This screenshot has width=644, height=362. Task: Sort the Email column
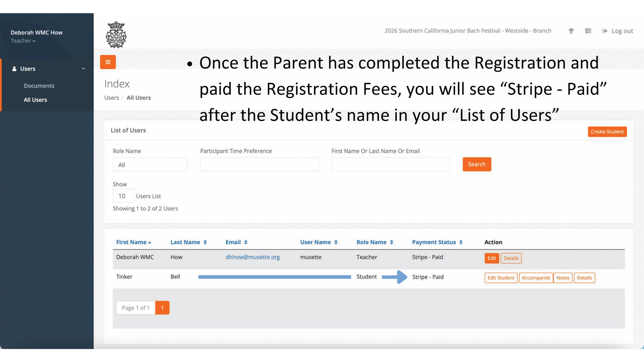[246, 242]
